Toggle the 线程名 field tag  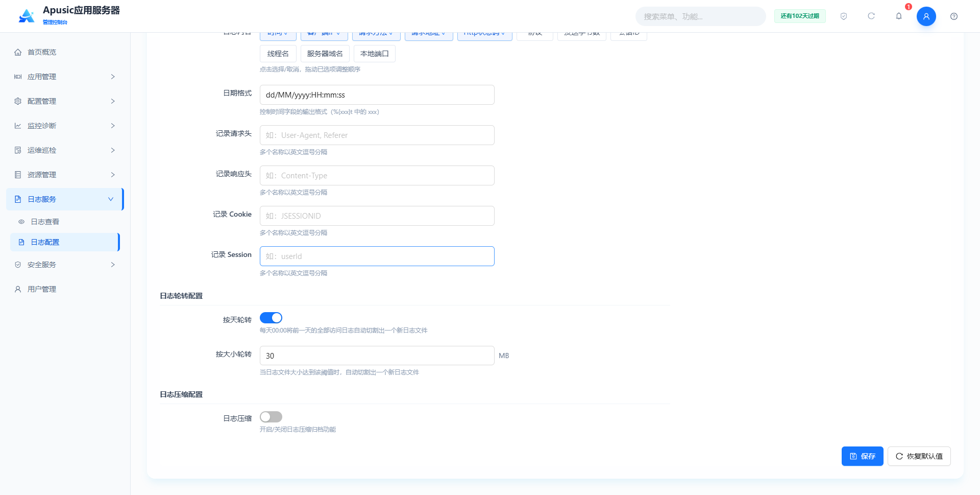278,54
